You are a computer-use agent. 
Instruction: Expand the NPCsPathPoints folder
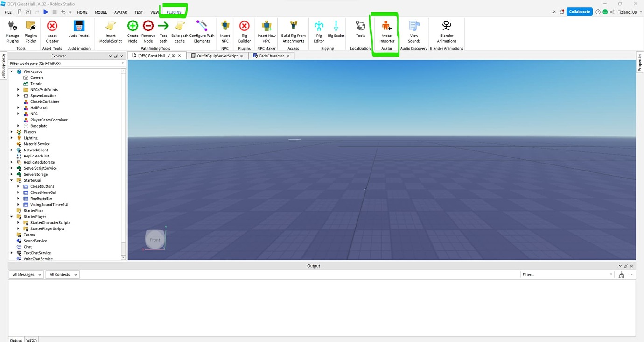click(x=18, y=90)
